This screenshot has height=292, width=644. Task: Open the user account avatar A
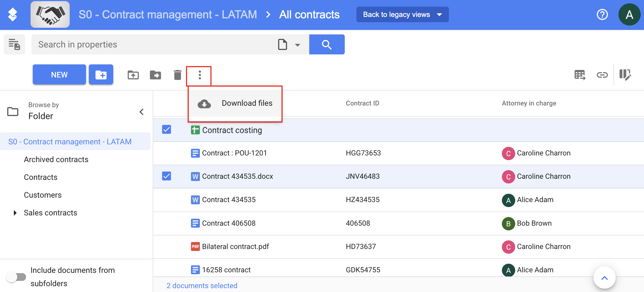(x=629, y=14)
